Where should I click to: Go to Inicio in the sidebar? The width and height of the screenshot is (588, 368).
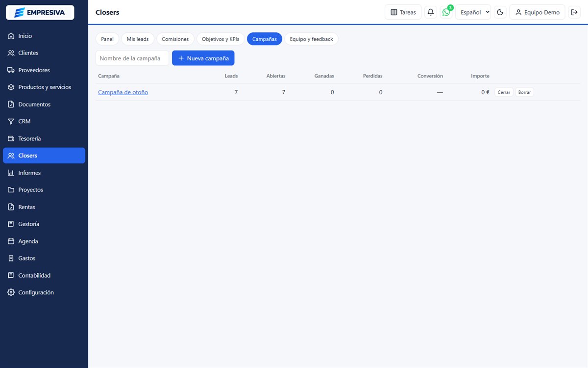click(x=44, y=36)
